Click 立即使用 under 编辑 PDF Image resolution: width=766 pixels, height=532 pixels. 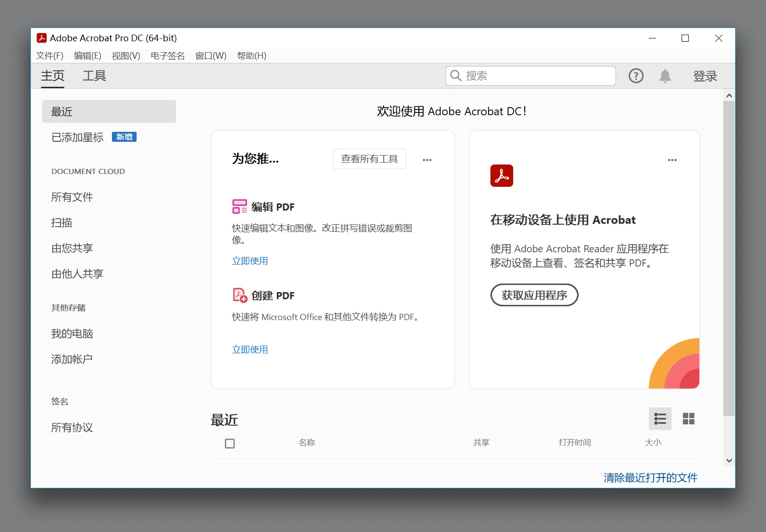point(250,261)
